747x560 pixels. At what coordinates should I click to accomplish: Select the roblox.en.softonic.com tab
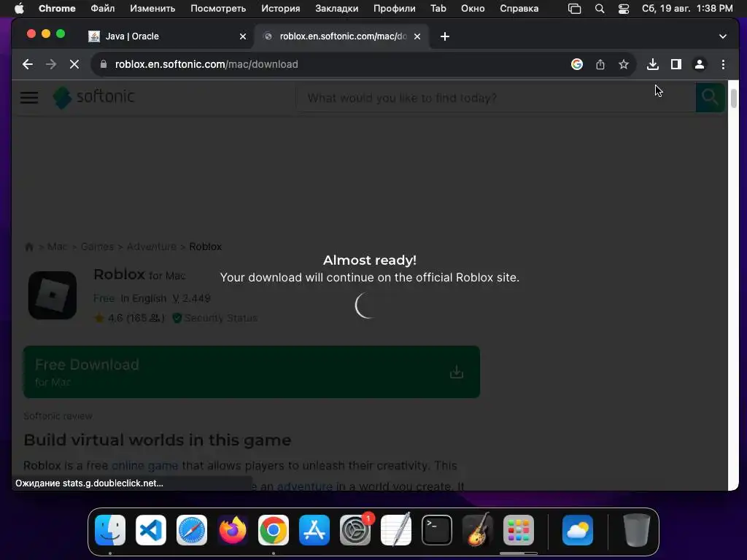click(x=341, y=36)
